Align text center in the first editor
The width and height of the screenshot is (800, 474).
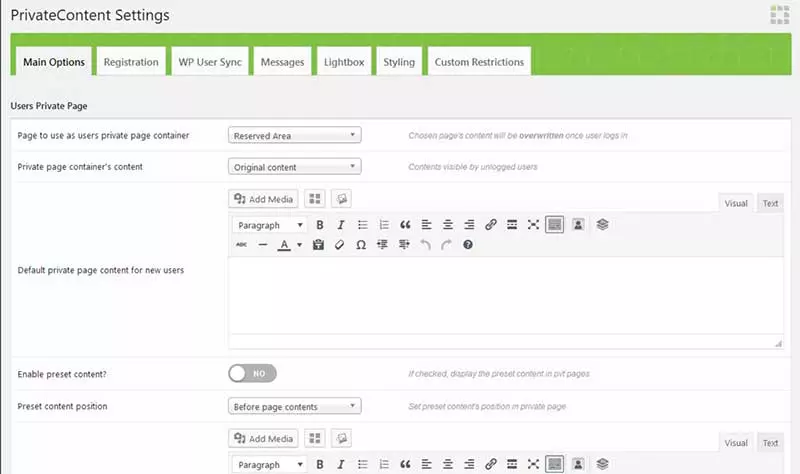[x=448, y=225]
